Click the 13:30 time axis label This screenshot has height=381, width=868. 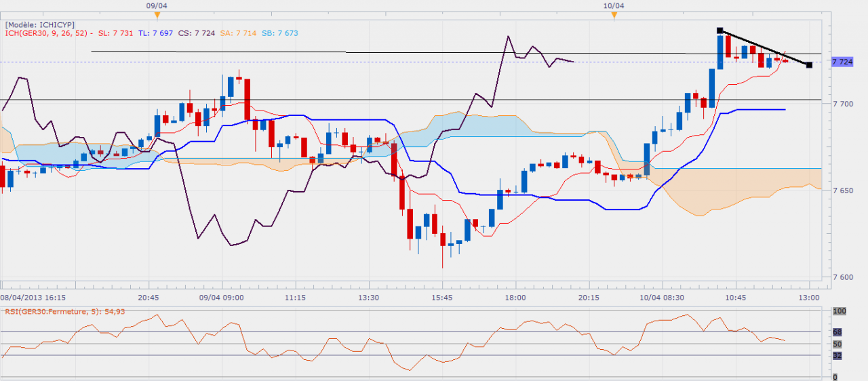[368, 298]
